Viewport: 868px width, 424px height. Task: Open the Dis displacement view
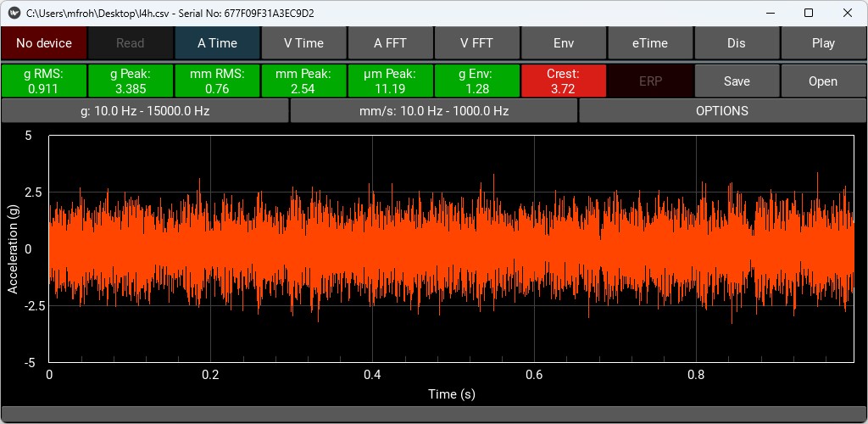tap(737, 43)
